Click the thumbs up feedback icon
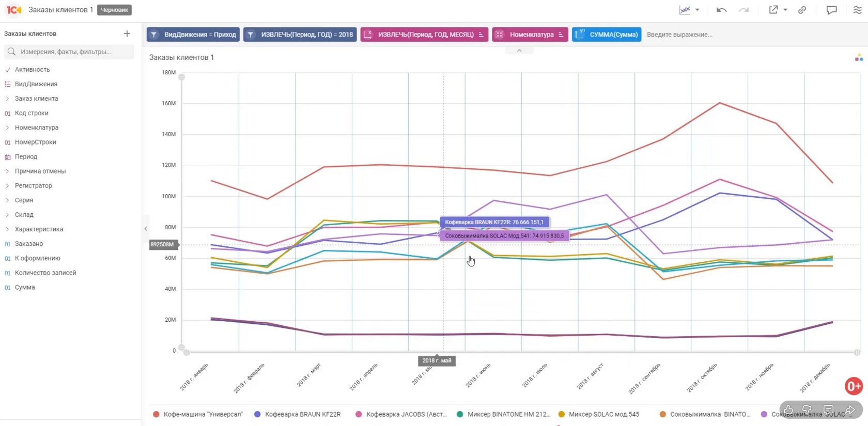 tap(788, 410)
